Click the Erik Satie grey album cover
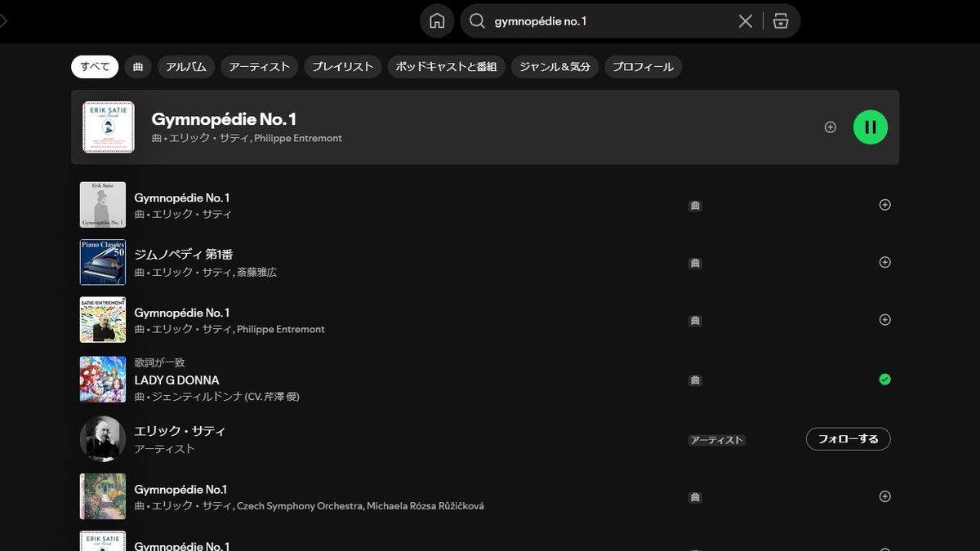This screenshot has width=980, height=551. pos(103,205)
